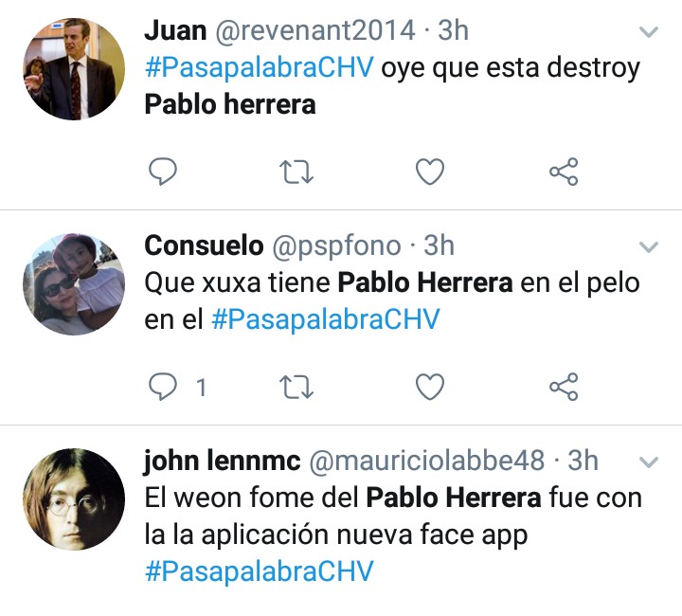Screen dimensions: 682x616
Task: Open @pspfono profile handle
Action: pyautogui.click(x=336, y=246)
